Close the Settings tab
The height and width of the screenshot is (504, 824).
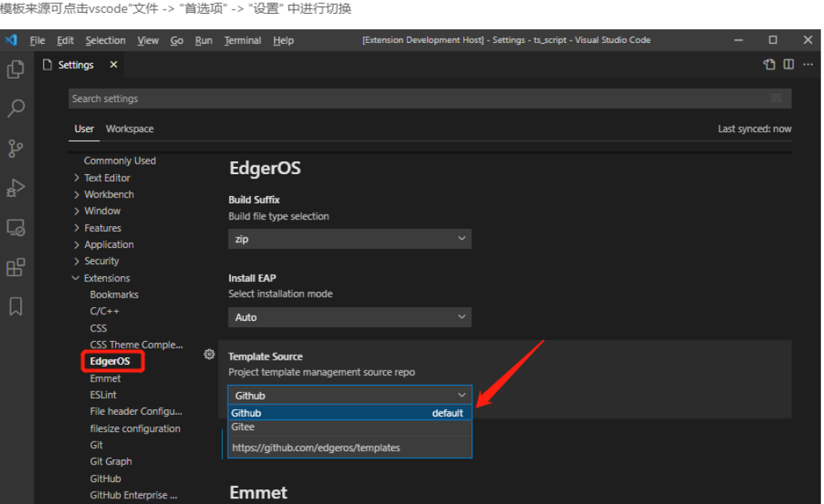113,64
